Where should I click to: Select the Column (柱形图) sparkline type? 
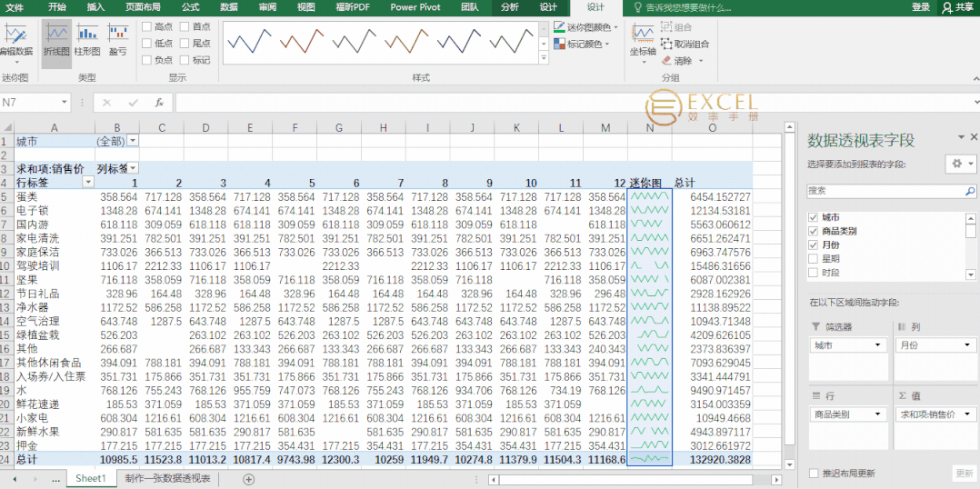[x=87, y=39]
